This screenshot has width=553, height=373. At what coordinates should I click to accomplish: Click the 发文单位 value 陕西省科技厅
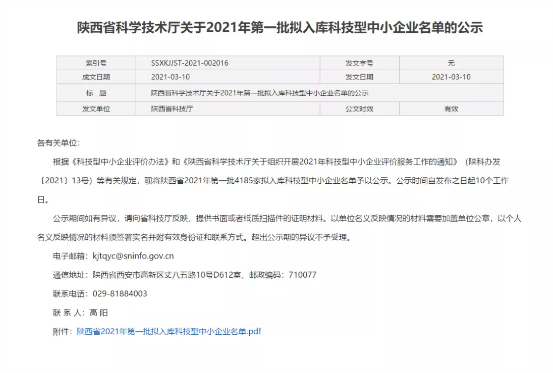pos(172,109)
